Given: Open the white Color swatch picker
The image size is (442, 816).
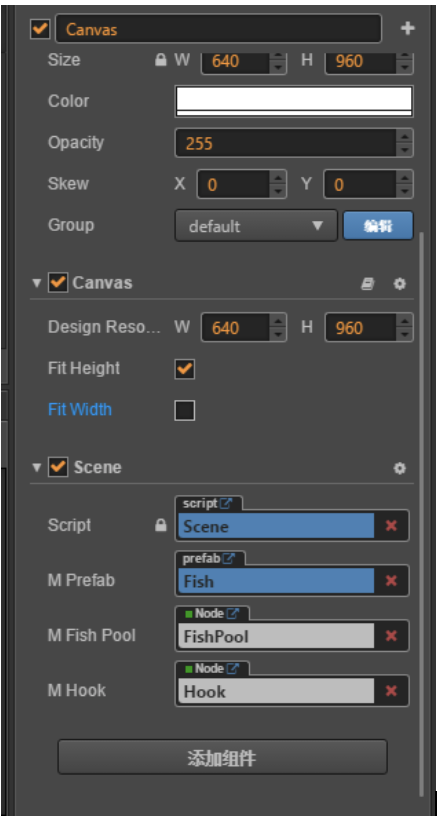Looking at the screenshot, I should (294, 101).
